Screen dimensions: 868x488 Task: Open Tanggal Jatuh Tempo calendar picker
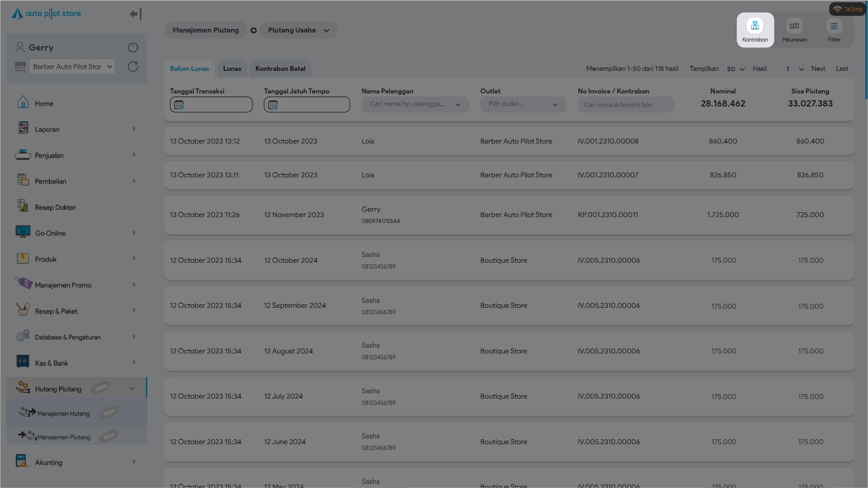tap(273, 105)
